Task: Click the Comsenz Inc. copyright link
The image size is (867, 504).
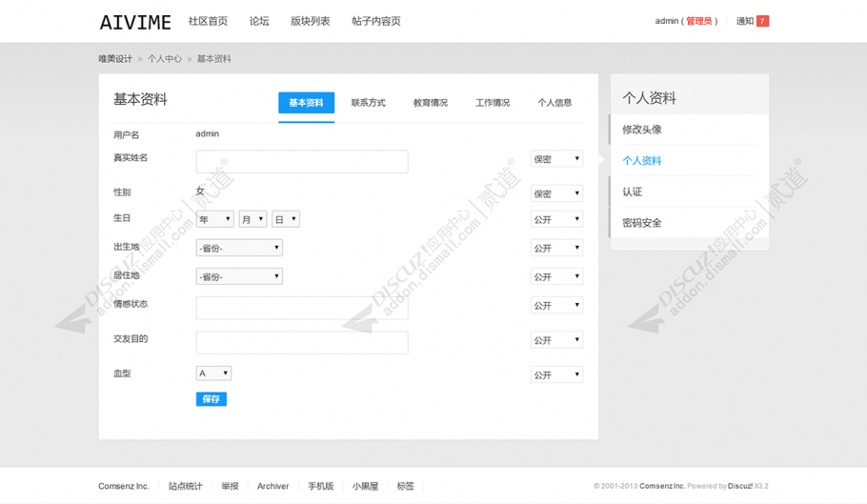Action: (x=662, y=486)
